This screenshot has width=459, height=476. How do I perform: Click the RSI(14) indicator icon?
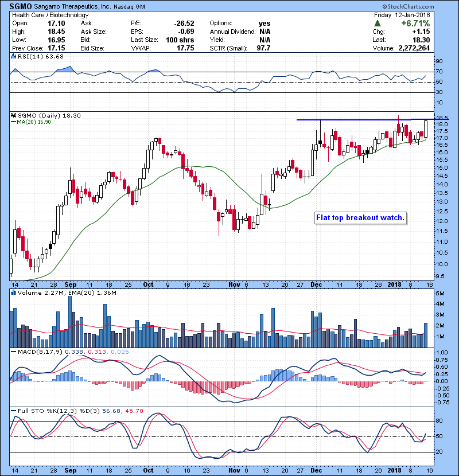(x=13, y=56)
